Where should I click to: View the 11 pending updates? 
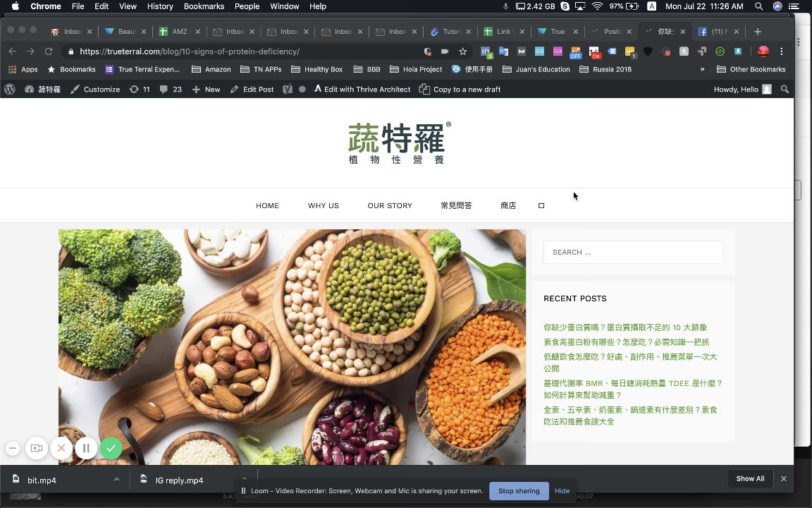point(140,89)
